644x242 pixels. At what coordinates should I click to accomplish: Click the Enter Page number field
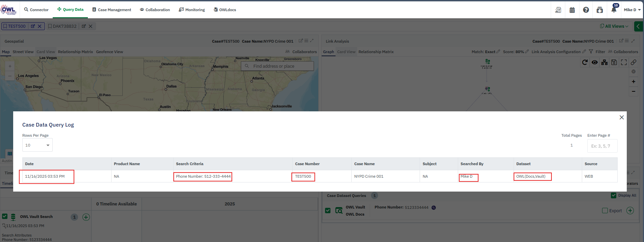602,146
